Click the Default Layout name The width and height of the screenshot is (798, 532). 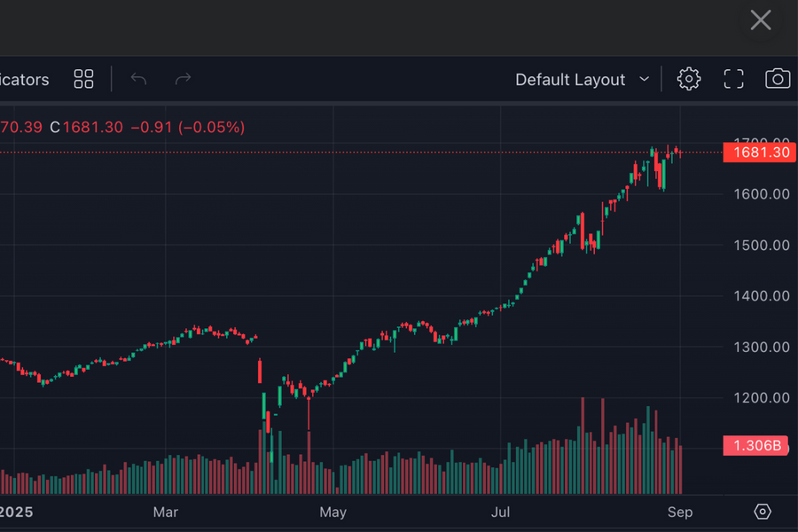click(x=570, y=79)
